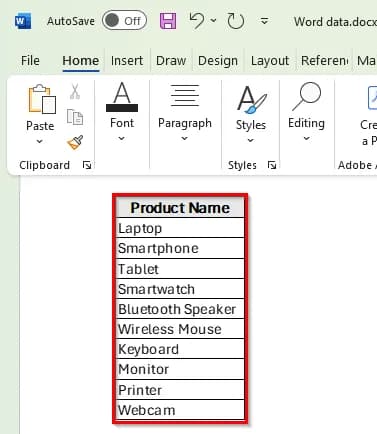Click the Editing magnifier icon
The width and height of the screenshot is (377, 434).
[x=307, y=96]
